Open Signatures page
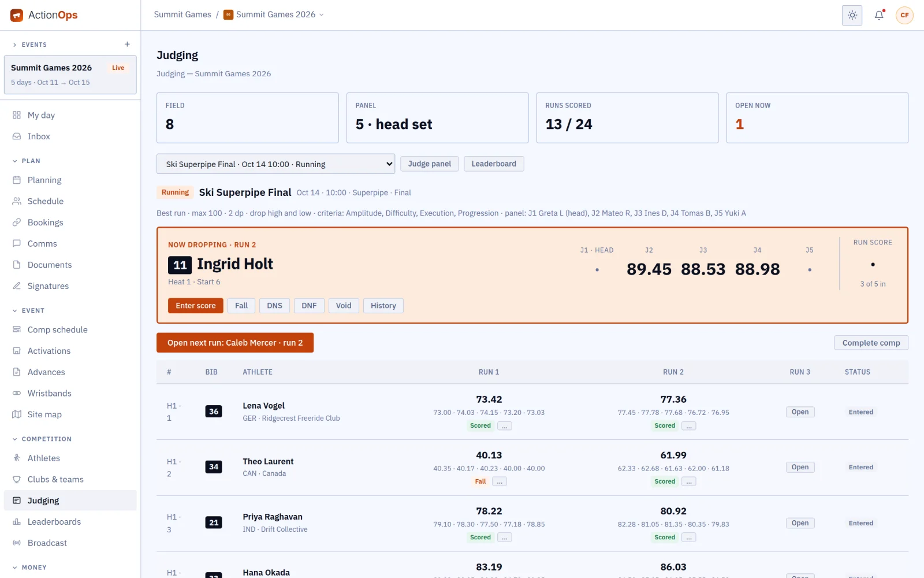This screenshot has width=924, height=578. (70, 286)
